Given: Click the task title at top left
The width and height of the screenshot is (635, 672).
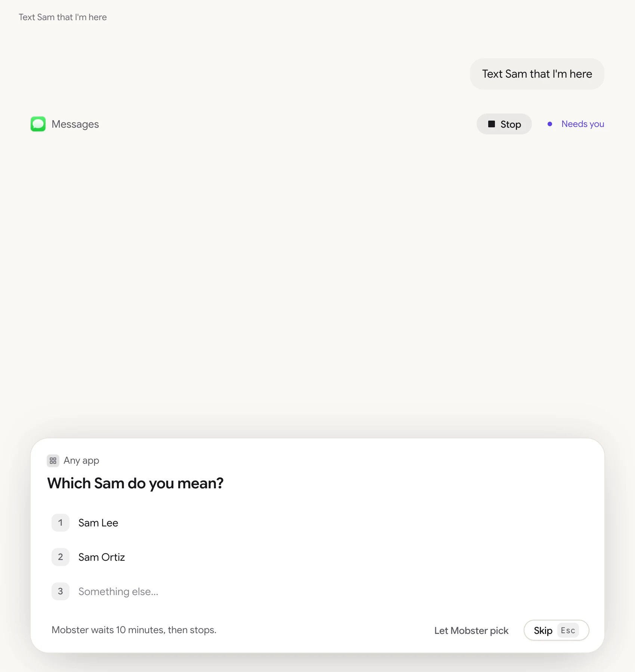Looking at the screenshot, I should pos(63,17).
